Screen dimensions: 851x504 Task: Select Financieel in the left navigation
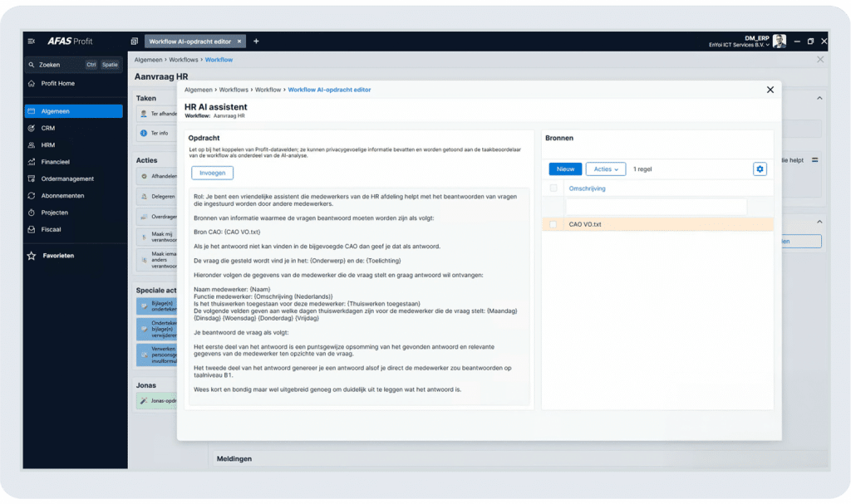(x=56, y=162)
